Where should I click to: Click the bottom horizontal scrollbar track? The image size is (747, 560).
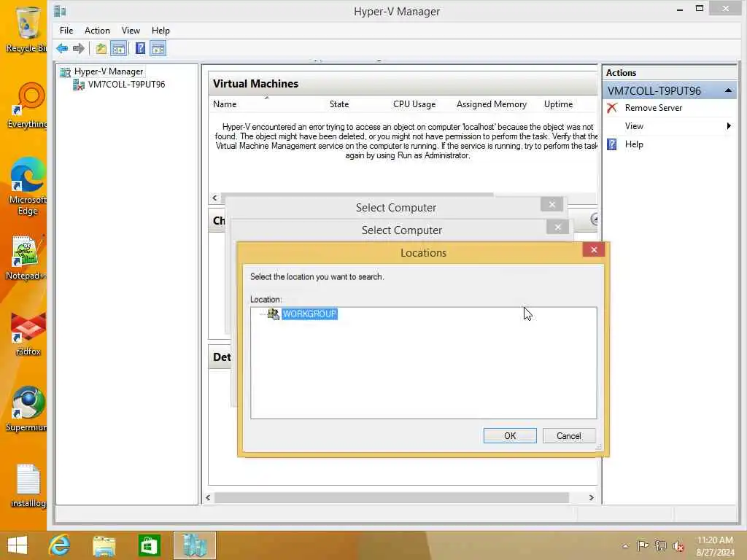tap(392, 497)
